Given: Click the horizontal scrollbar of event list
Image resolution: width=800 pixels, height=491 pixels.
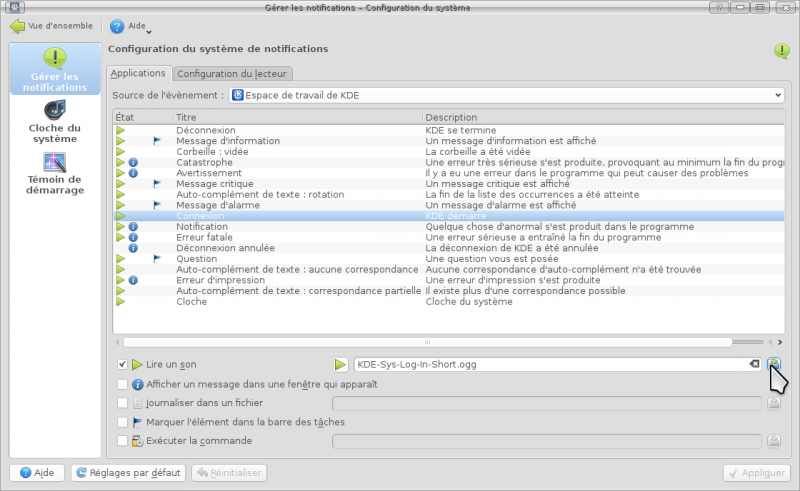Looking at the screenshot, I should [x=428, y=342].
